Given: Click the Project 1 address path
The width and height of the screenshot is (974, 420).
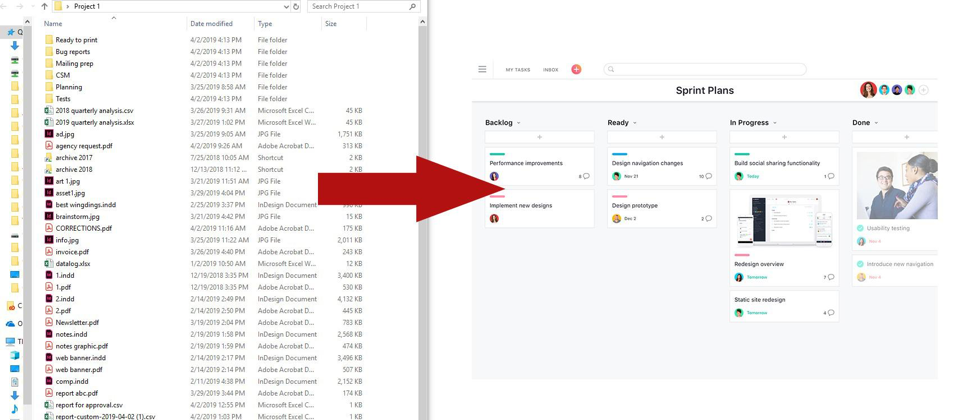Looking at the screenshot, I should point(87,7).
